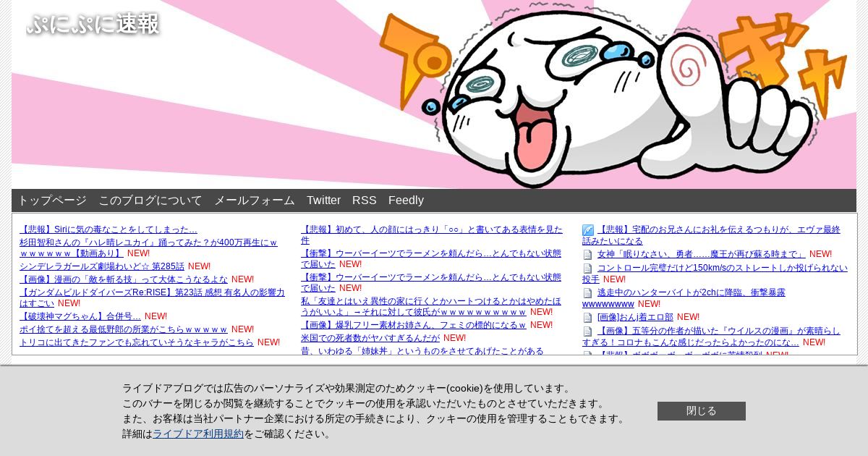Click the cookie notice text ライブドアブログでは広告のパーソナライズ
This screenshot has width=868, height=456.
pyautogui.click(x=349, y=389)
